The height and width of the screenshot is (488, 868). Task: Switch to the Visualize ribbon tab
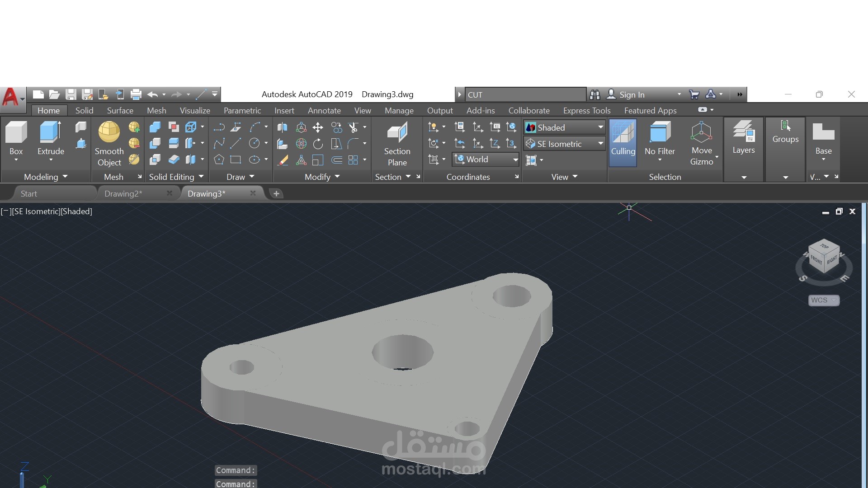coord(195,110)
